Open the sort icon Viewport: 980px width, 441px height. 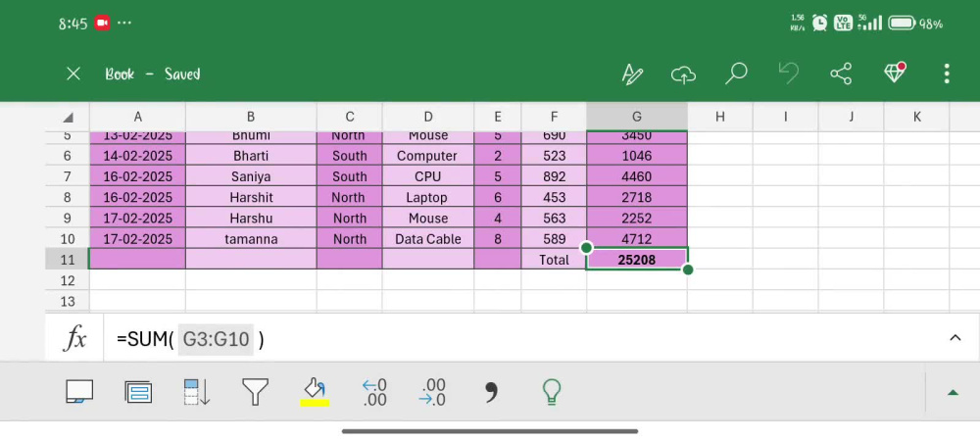point(197,392)
